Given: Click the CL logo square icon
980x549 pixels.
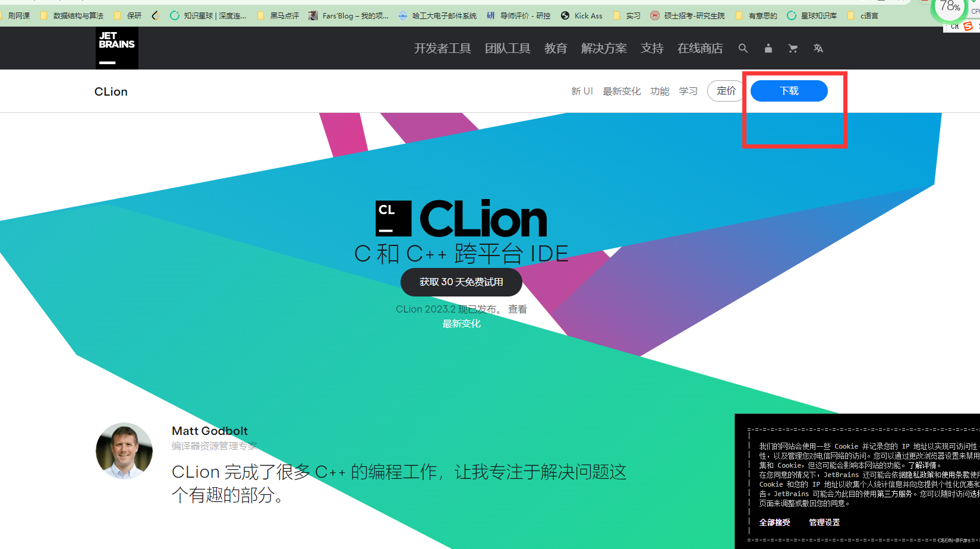Looking at the screenshot, I should (x=393, y=219).
